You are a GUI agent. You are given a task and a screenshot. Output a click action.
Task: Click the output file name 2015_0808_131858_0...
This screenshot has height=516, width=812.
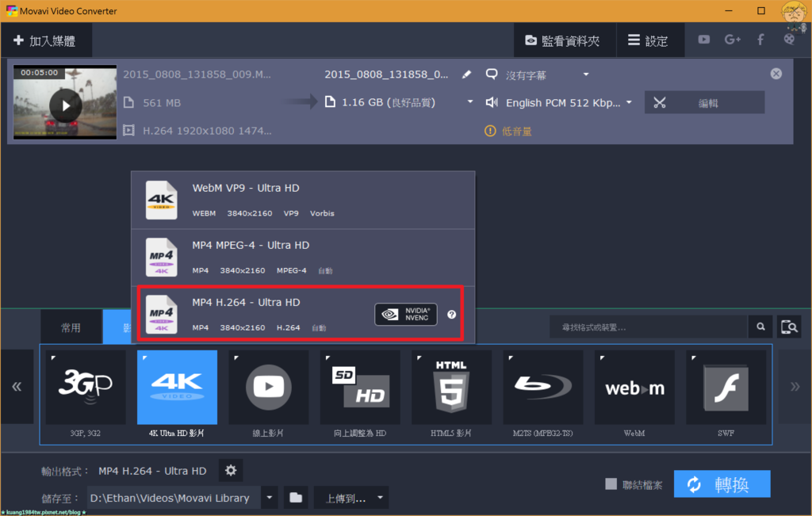pos(386,75)
